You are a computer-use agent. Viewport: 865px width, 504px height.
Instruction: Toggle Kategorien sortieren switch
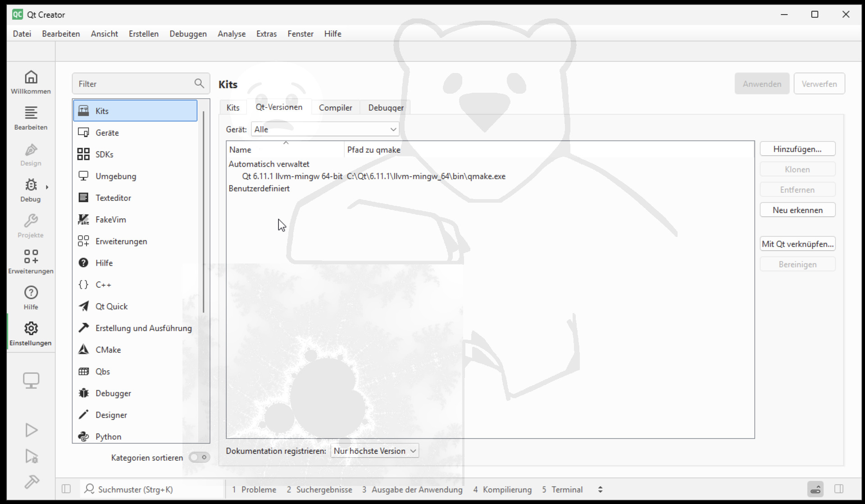(x=199, y=457)
